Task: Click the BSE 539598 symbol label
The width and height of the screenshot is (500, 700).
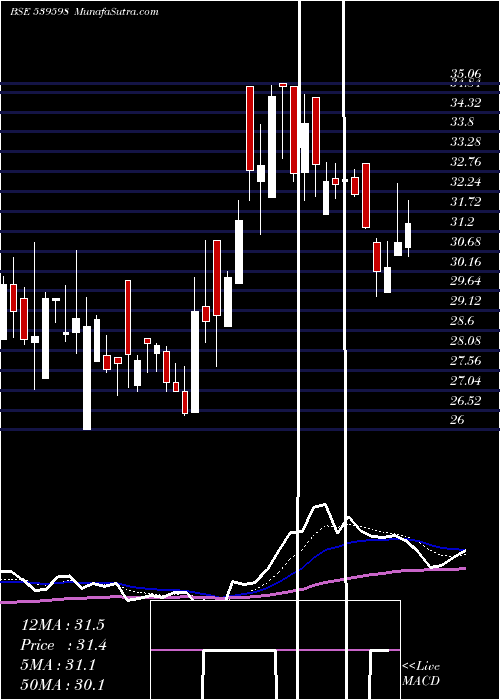Action: [39, 12]
